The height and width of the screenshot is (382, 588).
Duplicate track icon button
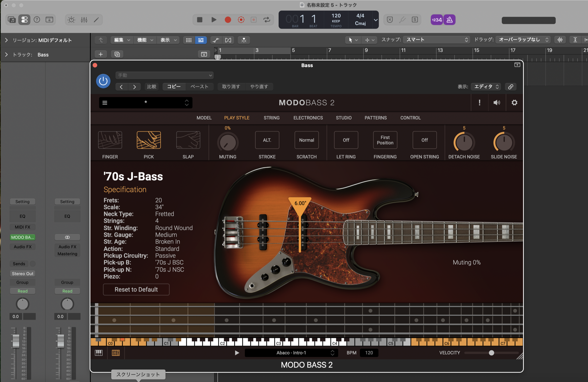click(117, 54)
